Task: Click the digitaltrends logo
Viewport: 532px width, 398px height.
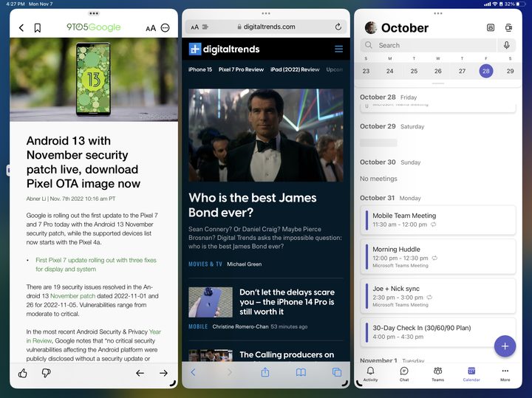Action: click(x=225, y=49)
